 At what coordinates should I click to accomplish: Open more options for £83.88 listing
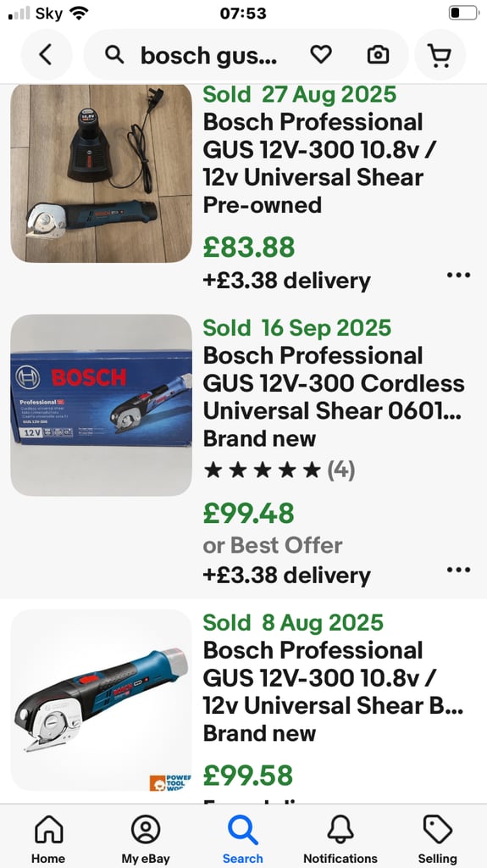click(x=459, y=275)
